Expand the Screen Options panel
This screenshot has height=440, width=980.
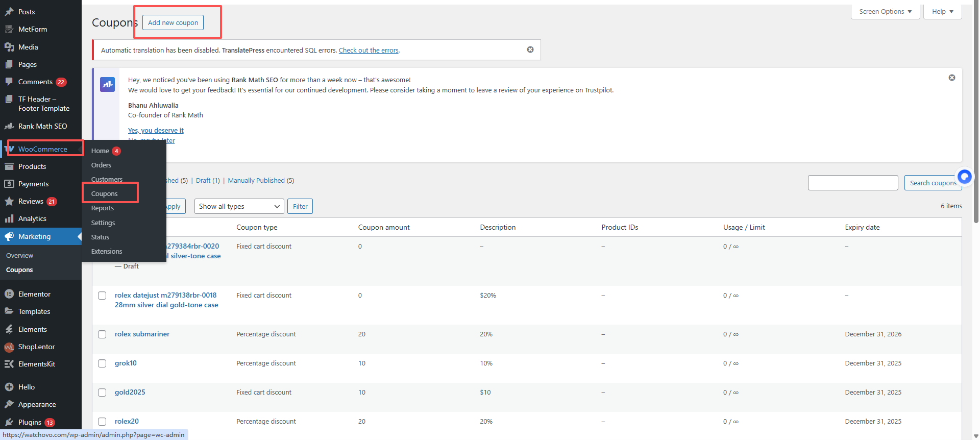[x=885, y=12]
